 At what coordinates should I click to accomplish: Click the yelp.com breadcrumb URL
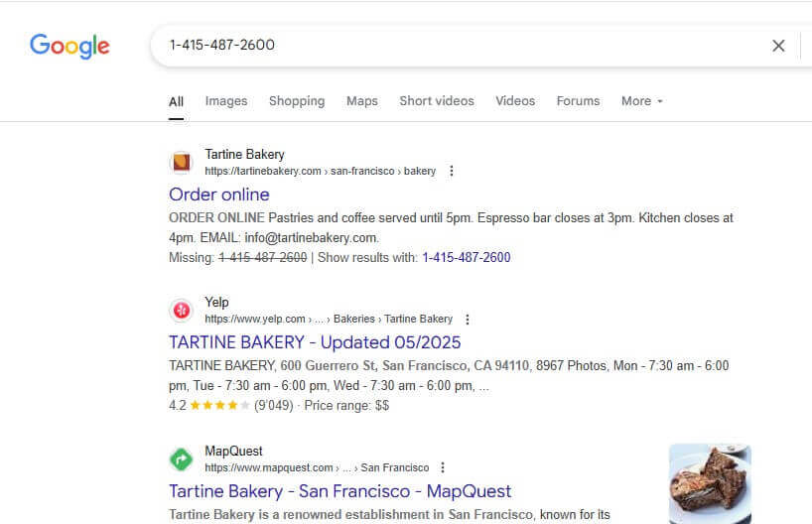coord(329,319)
